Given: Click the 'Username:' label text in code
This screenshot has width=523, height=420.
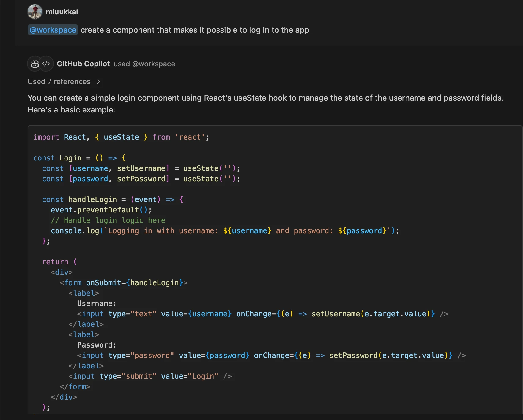Looking at the screenshot, I should (97, 304).
